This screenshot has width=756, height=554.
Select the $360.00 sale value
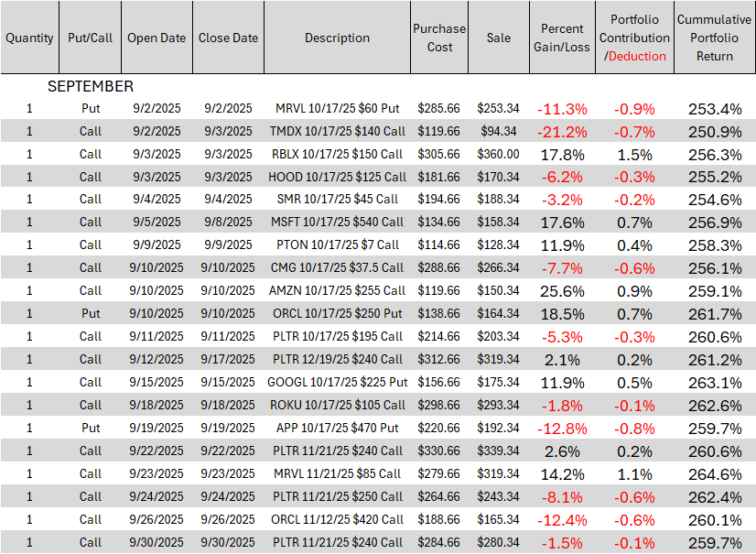(x=499, y=154)
